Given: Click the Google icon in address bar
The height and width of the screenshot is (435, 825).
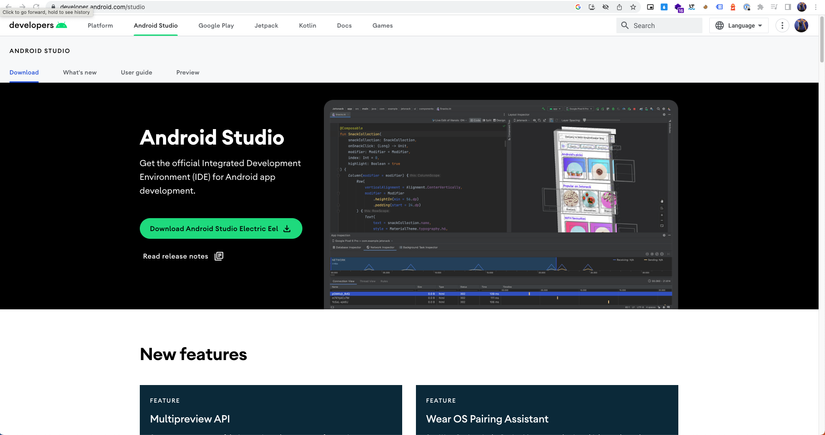Looking at the screenshot, I should click(x=578, y=7).
